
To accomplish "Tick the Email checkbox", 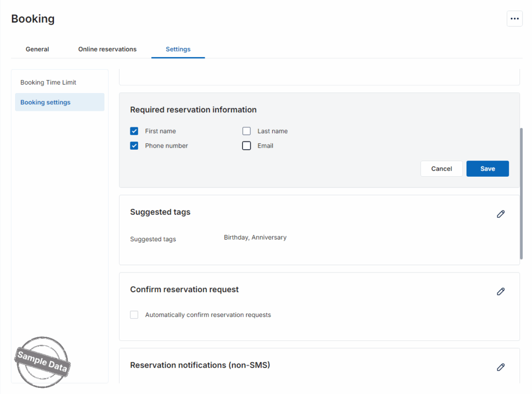I will point(247,146).
